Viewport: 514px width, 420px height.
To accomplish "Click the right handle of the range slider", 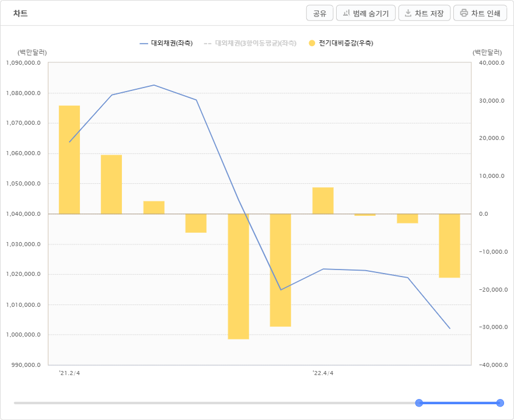I will tap(500, 403).
